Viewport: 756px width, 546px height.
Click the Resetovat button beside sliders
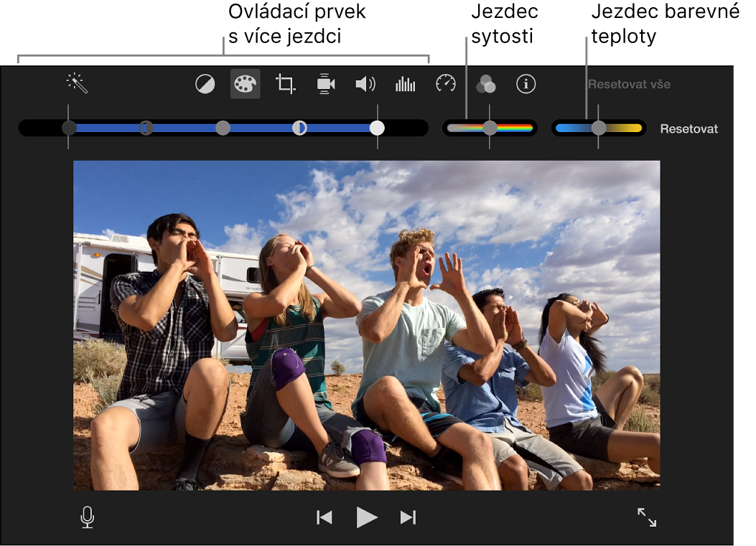coord(689,128)
